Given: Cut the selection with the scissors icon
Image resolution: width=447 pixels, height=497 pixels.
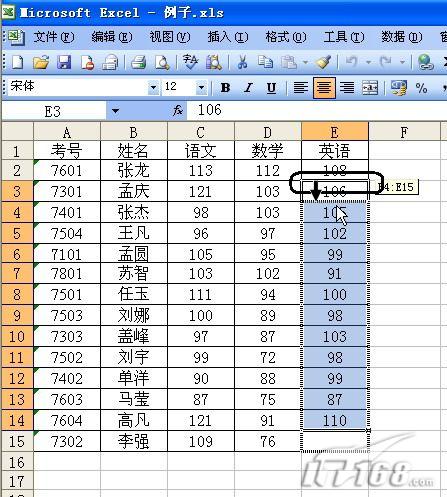Looking at the screenshot, I should (x=242, y=62).
